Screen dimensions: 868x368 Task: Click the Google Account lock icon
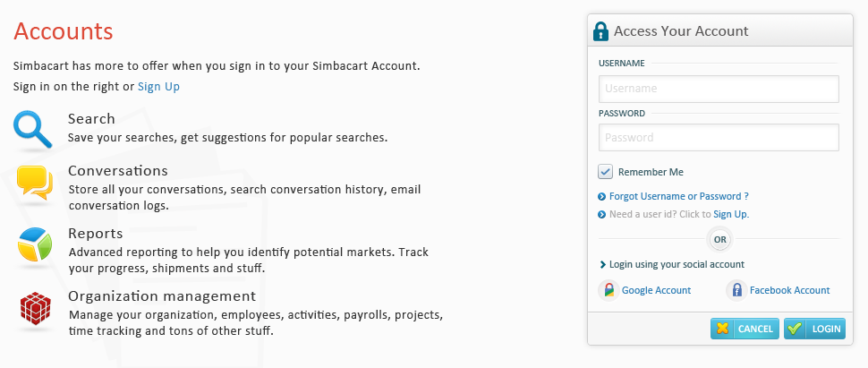click(608, 290)
